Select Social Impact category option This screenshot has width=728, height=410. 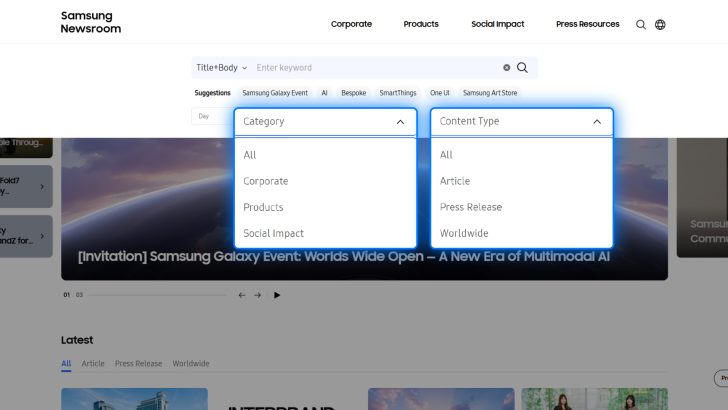[x=273, y=233]
